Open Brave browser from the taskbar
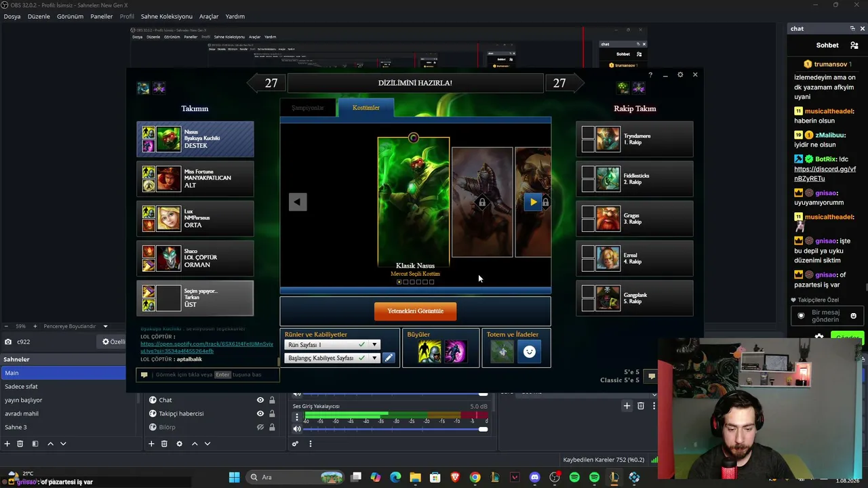The image size is (868, 488). 455,477
